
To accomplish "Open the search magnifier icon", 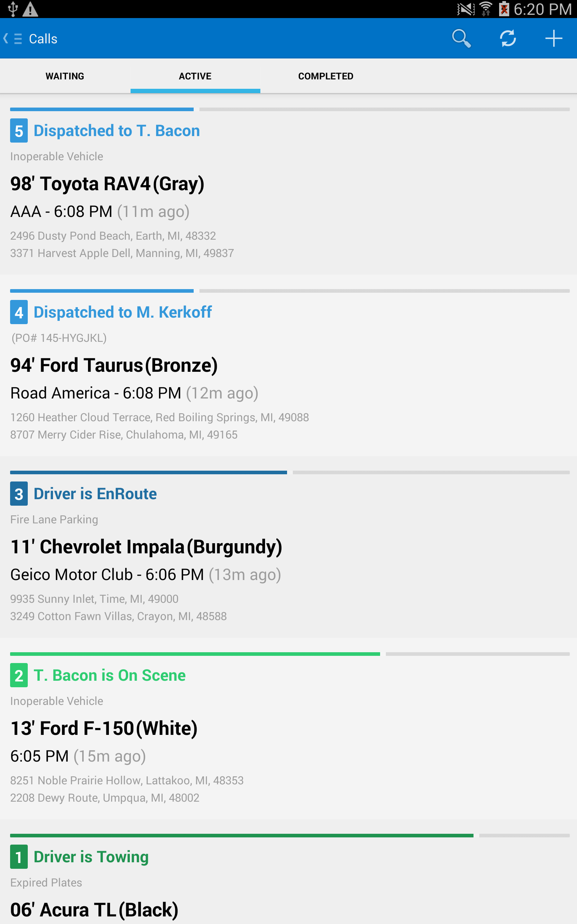I will pyautogui.click(x=461, y=39).
